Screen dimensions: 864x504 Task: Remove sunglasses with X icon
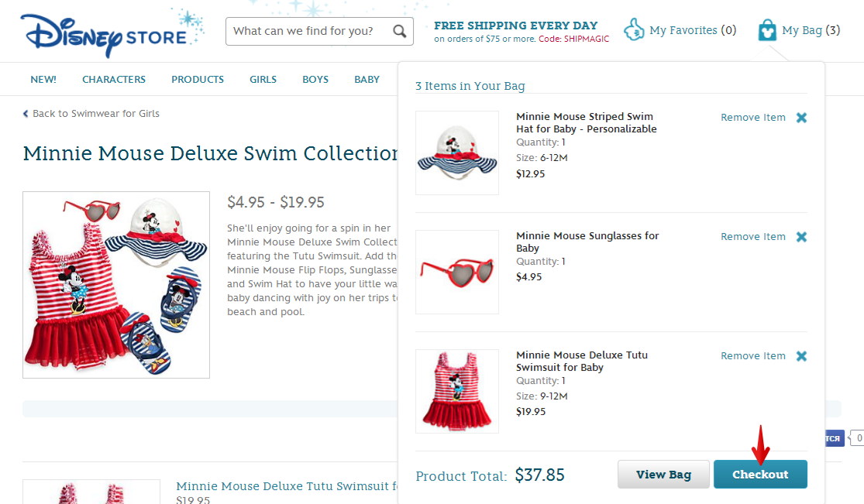point(801,237)
